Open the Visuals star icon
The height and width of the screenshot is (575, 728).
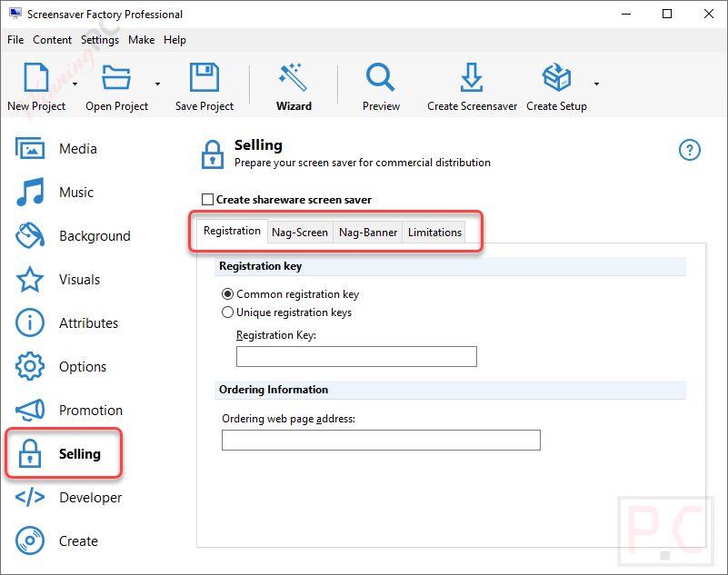[x=30, y=279]
